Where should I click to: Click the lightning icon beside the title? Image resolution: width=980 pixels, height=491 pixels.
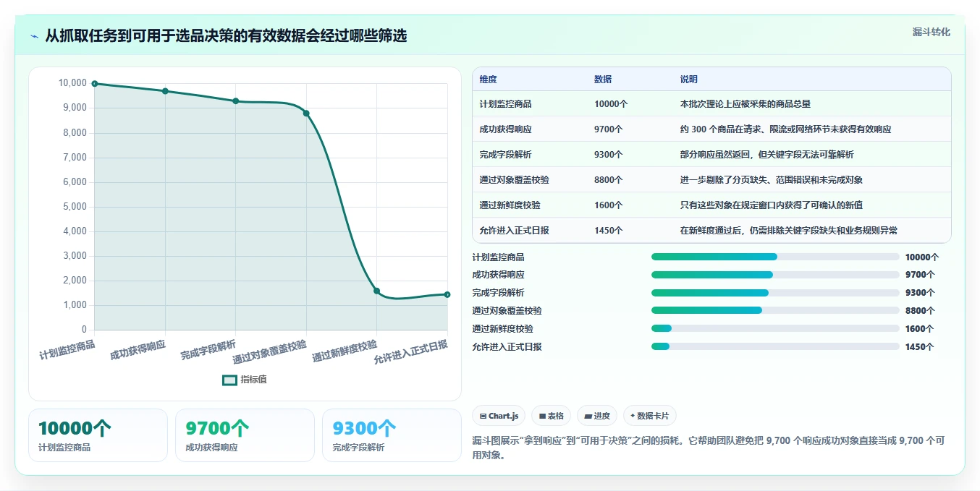click(x=35, y=36)
